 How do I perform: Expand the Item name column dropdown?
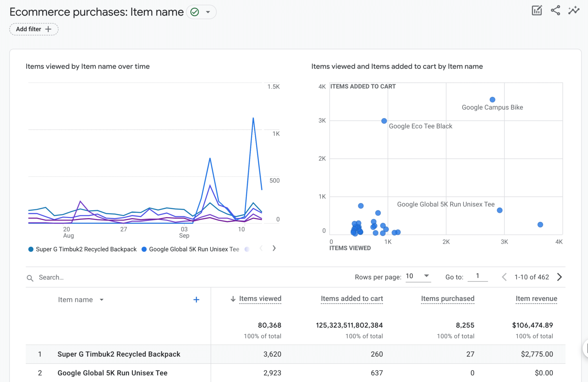102,300
